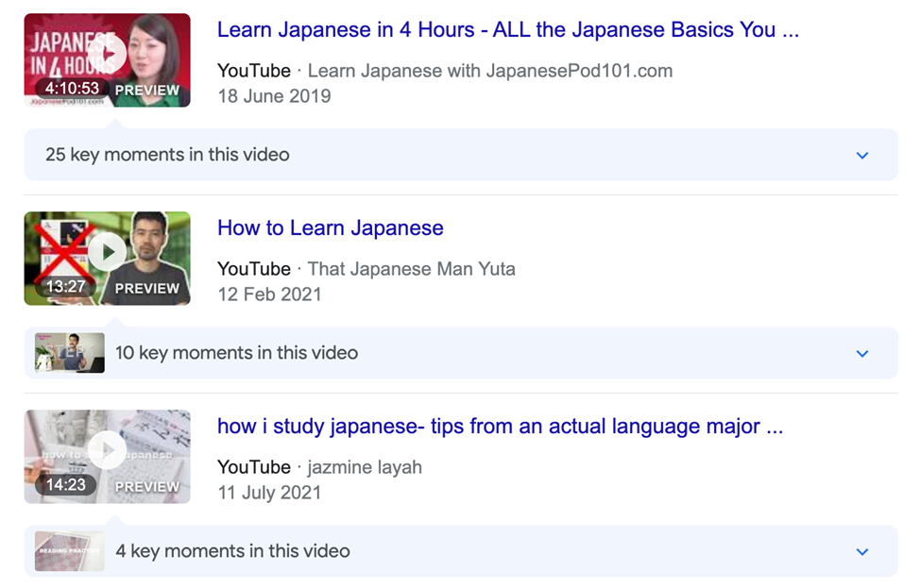Expand the 4 key moments chevron
This screenshot has width=920, height=588.
point(861,551)
